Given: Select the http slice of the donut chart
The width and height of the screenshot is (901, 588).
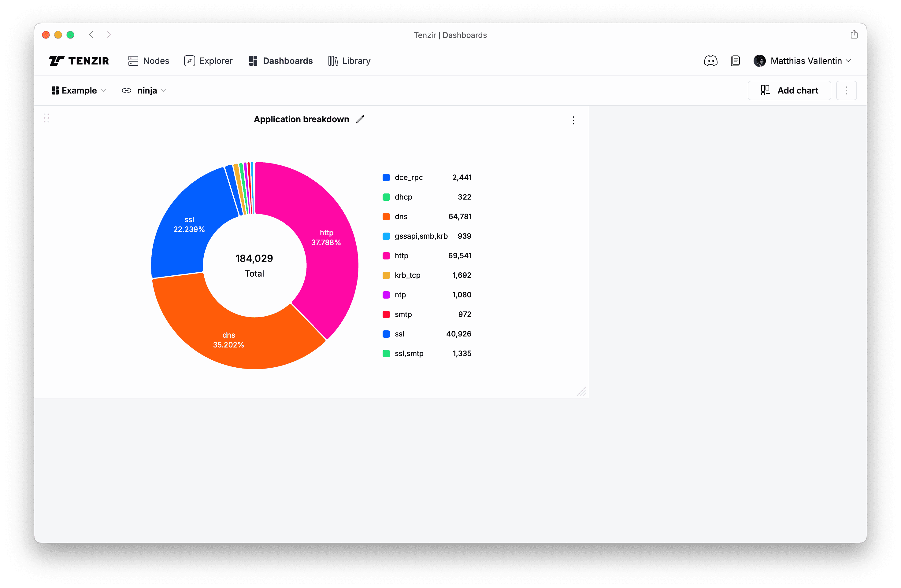Looking at the screenshot, I should point(326,237).
